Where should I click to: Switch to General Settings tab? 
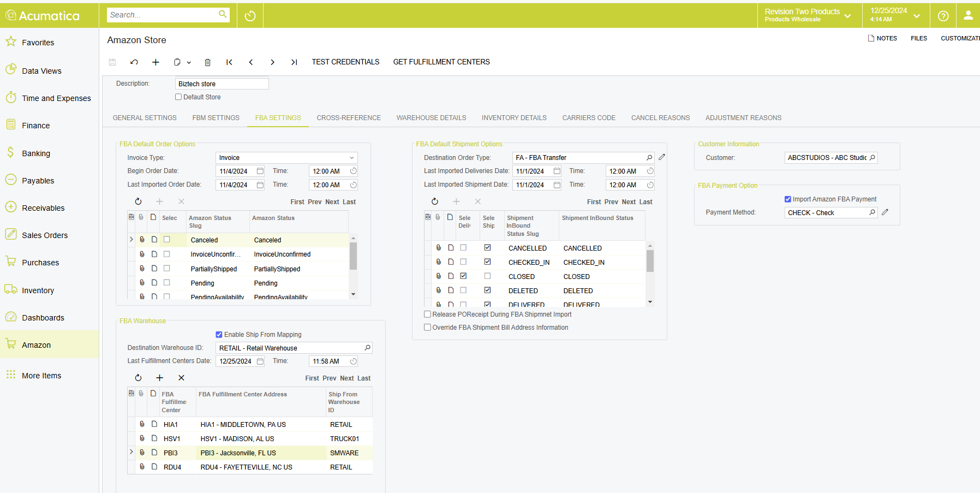point(145,118)
